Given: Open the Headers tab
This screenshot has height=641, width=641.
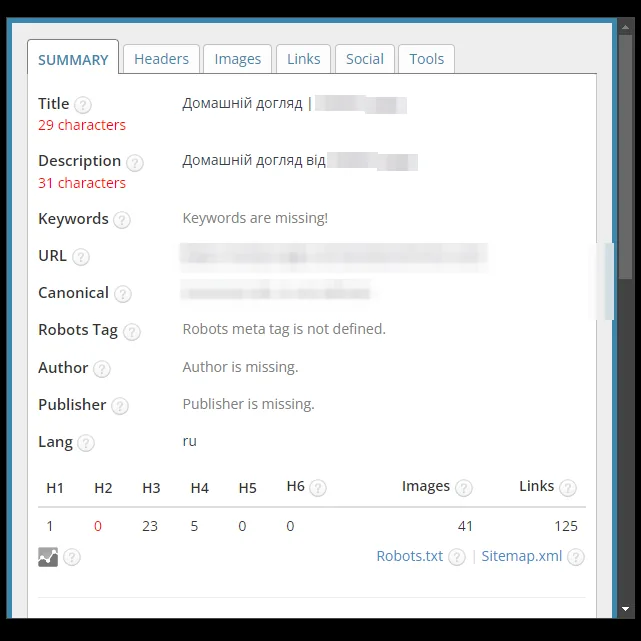Looking at the screenshot, I should pos(161,59).
